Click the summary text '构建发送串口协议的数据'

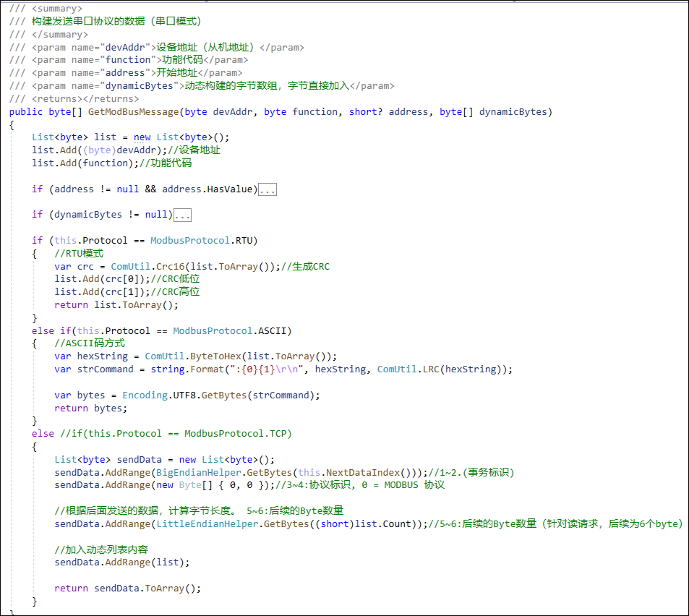tap(88, 22)
